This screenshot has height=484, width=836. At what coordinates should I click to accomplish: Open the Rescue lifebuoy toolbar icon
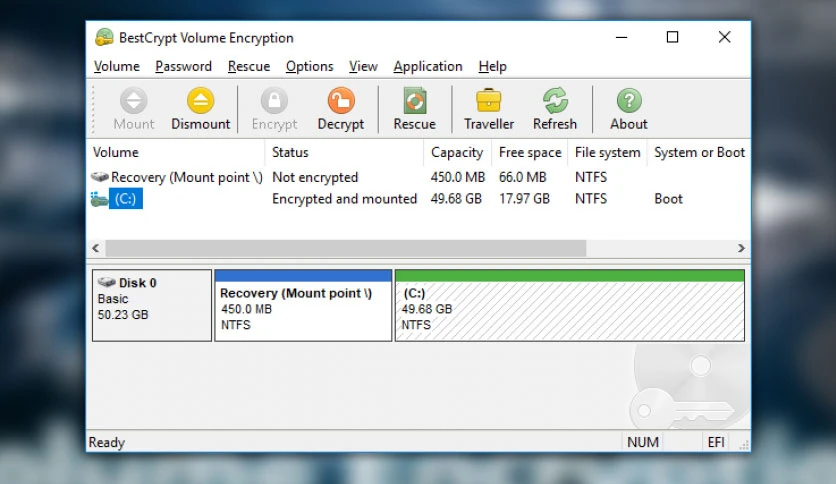[x=415, y=100]
